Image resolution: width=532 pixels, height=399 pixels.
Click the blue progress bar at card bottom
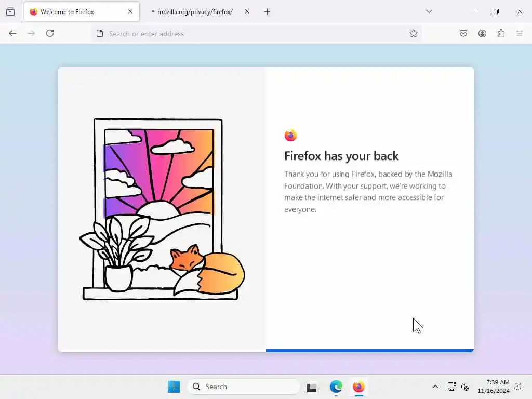tap(370, 351)
